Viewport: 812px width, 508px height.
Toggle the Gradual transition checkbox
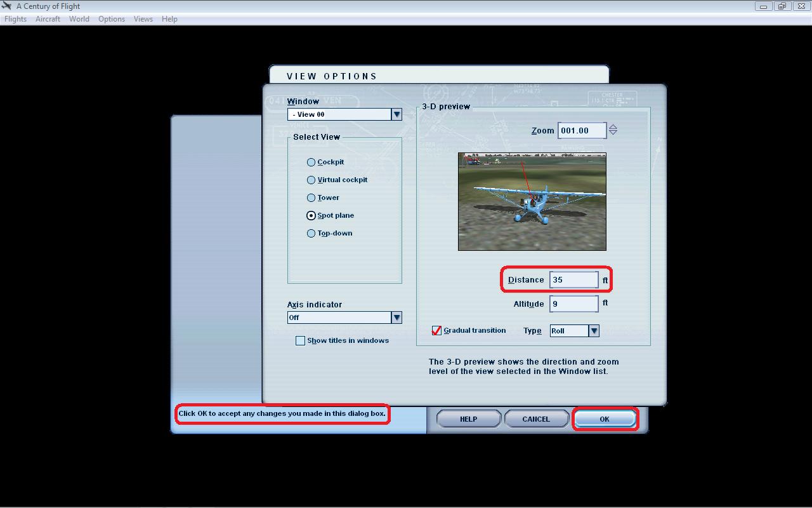(436, 331)
